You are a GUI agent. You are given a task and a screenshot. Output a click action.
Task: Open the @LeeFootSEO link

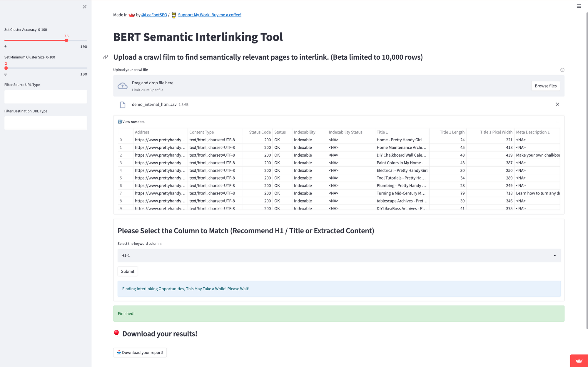pyautogui.click(x=154, y=15)
